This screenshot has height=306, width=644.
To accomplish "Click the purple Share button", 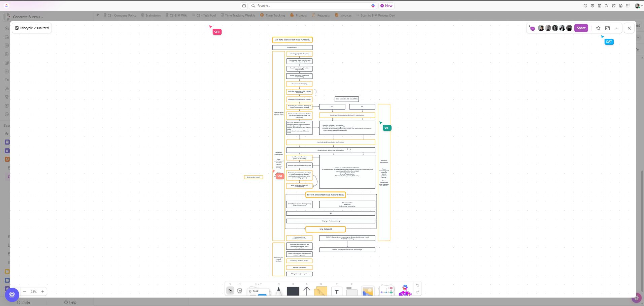I will click(581, 28).
